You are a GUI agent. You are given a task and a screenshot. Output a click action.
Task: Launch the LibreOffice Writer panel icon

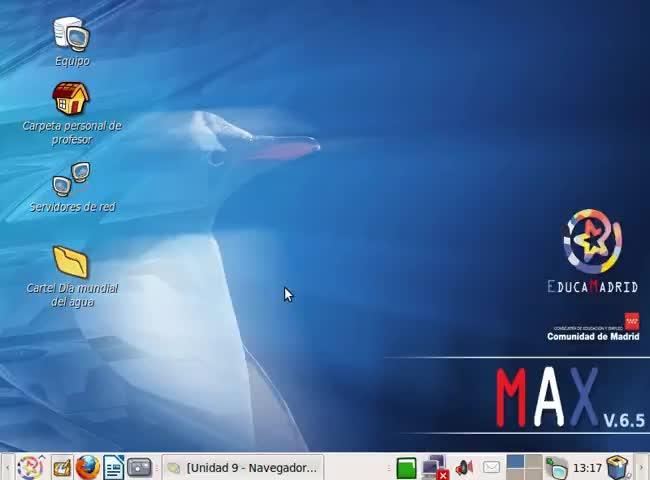point(113,468)
